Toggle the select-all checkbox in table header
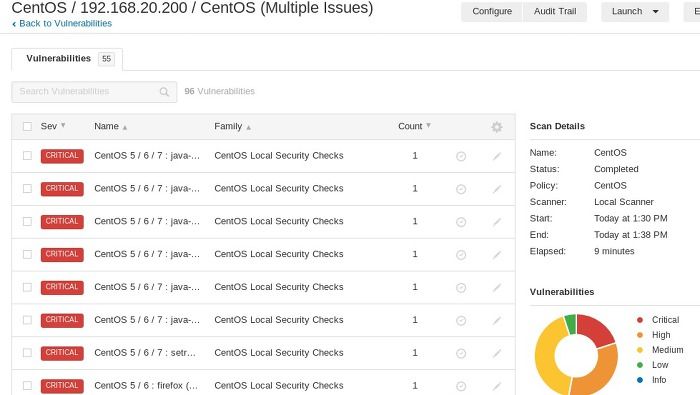700x395 pixels. point(27,126)
